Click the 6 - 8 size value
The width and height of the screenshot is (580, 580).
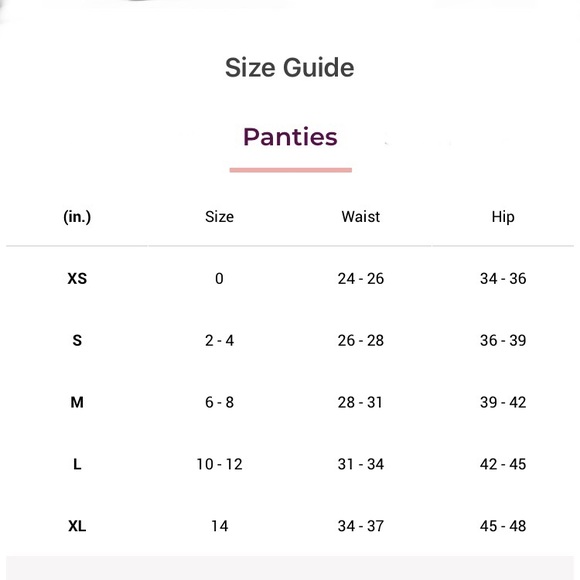(x=219, y=402)
